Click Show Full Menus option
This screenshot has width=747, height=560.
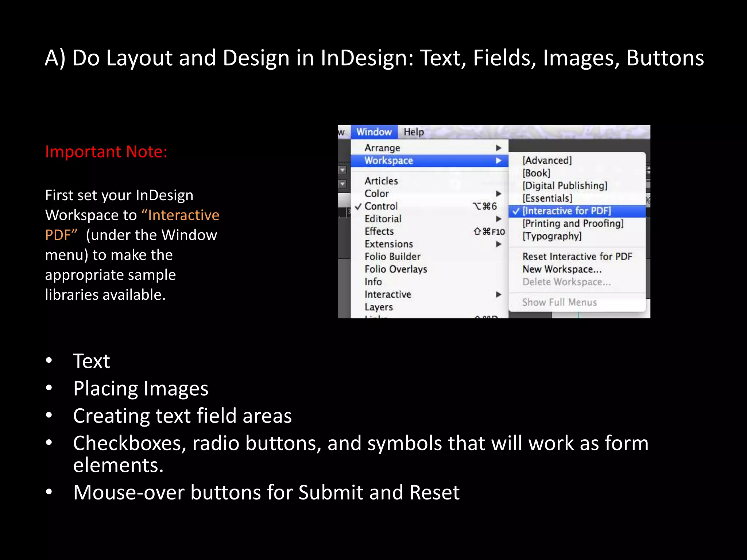[559, 302]
